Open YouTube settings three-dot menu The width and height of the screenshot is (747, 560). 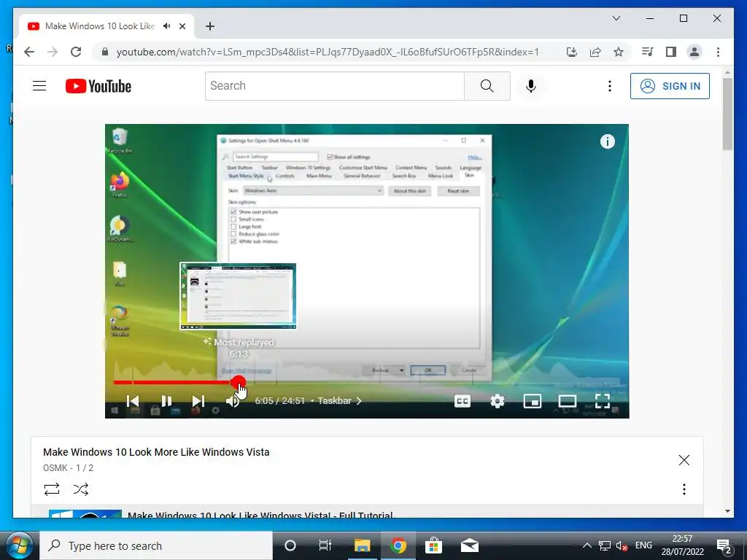tap(609, 86)
